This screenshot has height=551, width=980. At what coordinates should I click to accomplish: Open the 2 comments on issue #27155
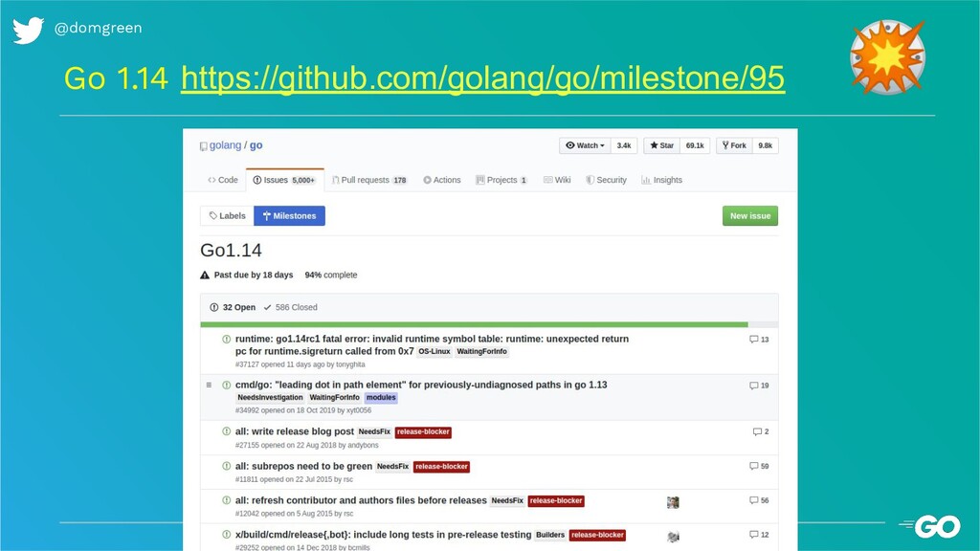tap(761, 431)
